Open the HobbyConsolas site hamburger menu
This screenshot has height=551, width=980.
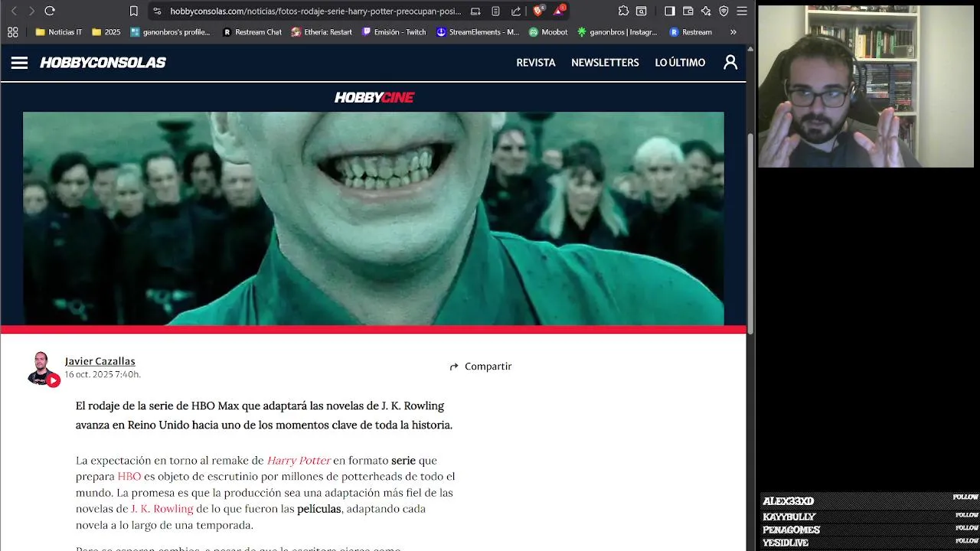(19, 63)
